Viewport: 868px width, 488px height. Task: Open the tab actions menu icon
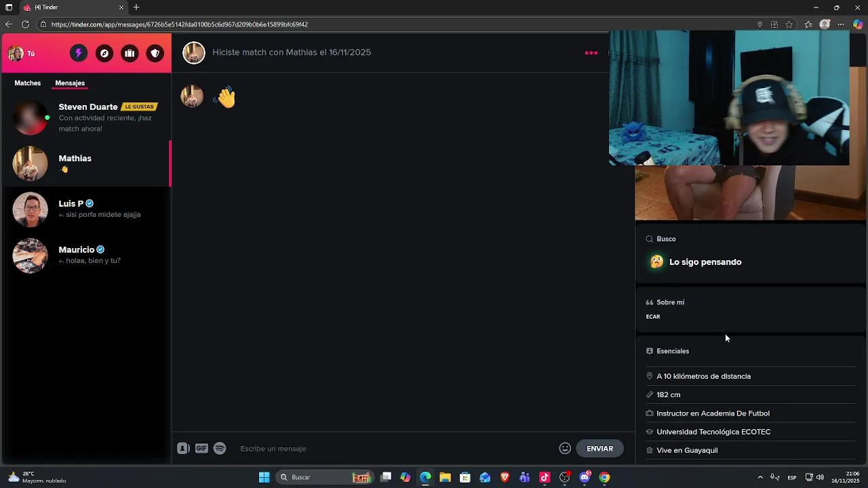(x=9, y=7)
